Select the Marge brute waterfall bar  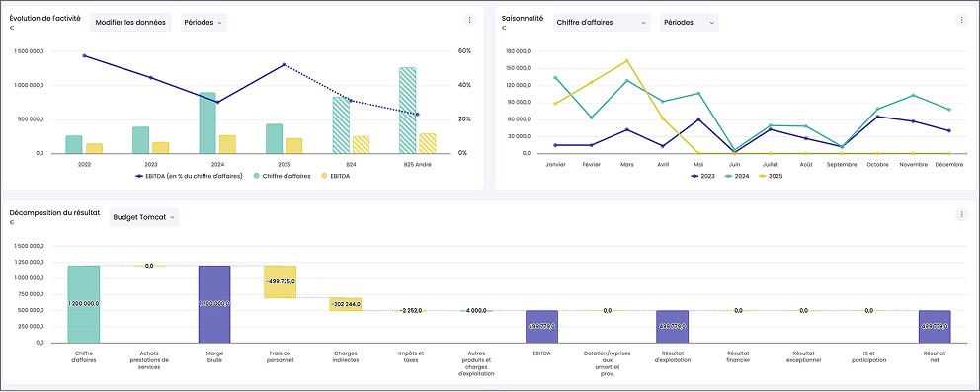click(x=214, y=304)
